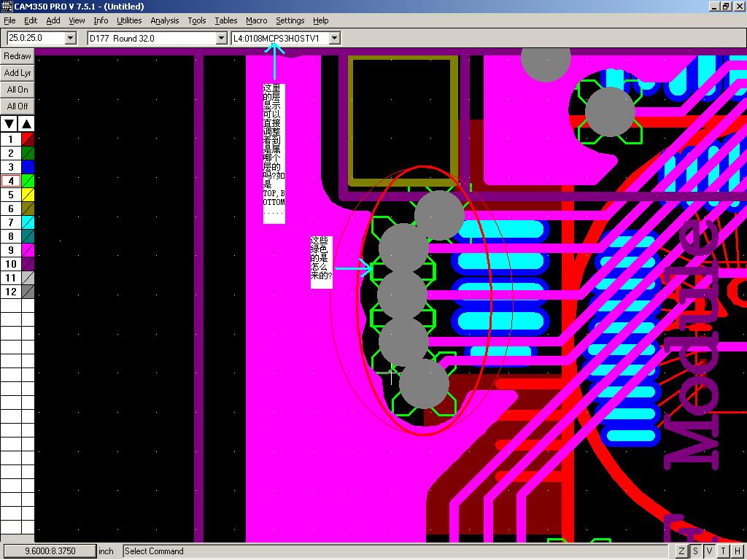Open the Macro menu

click(256, 20)
